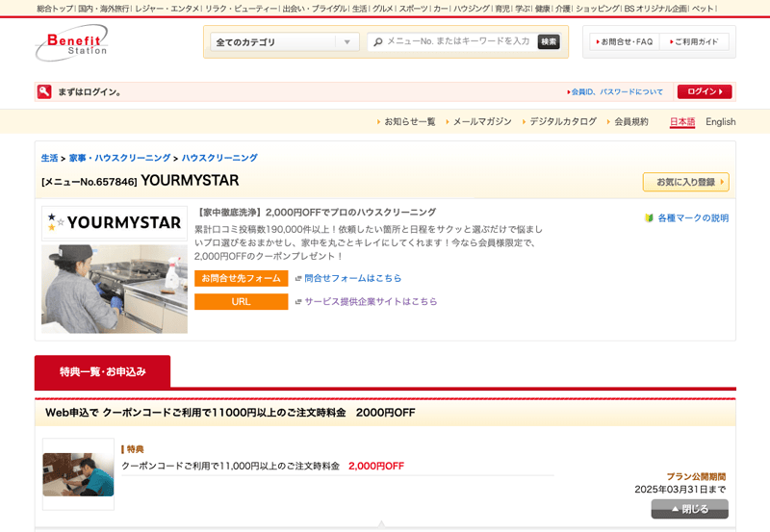Click サービス提供企業サイトはこちら link
This screenshot has width=770, height=532.
371,302
